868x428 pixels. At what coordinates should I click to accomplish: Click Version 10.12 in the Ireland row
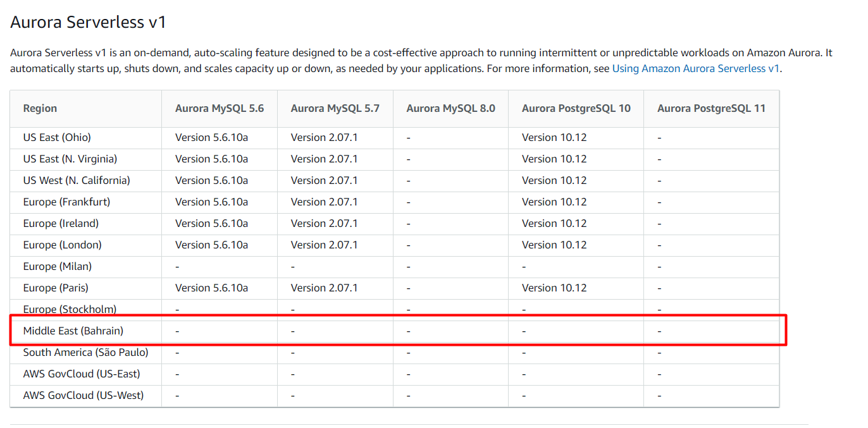click(x=554, y=223)
